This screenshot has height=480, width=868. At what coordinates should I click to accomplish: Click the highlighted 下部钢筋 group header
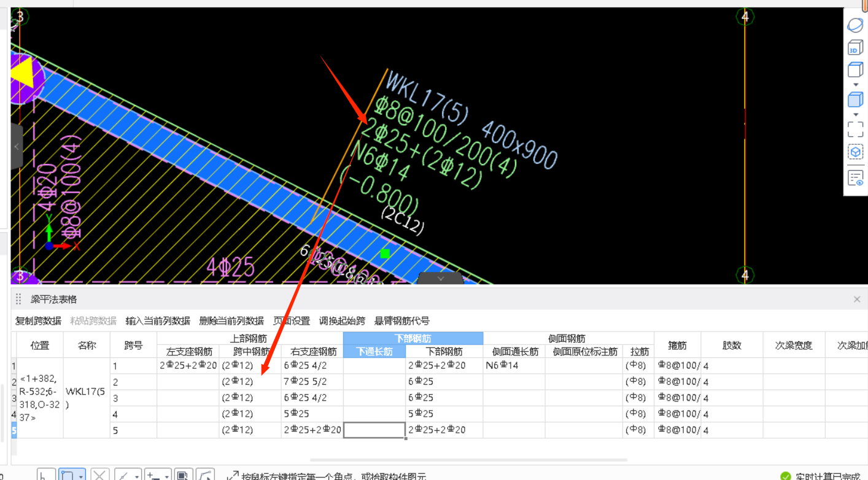tap(413, 338)
